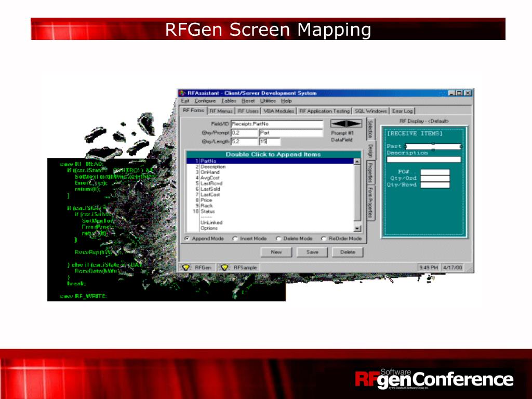Screen dimensions: 532x399
Task: Select Description in the items list
Action: click(213, 167)
